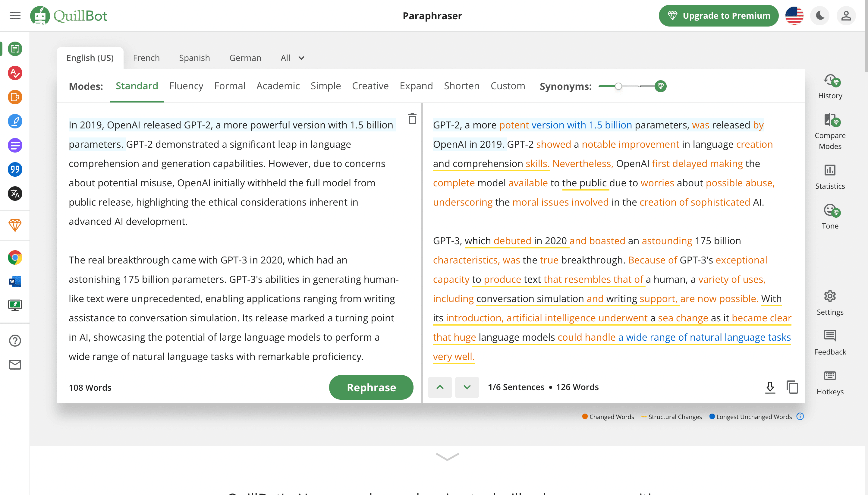Expand the section below with the bottom chevron
The width and height of the screenshot is (868, 495).
coord(447,457)
